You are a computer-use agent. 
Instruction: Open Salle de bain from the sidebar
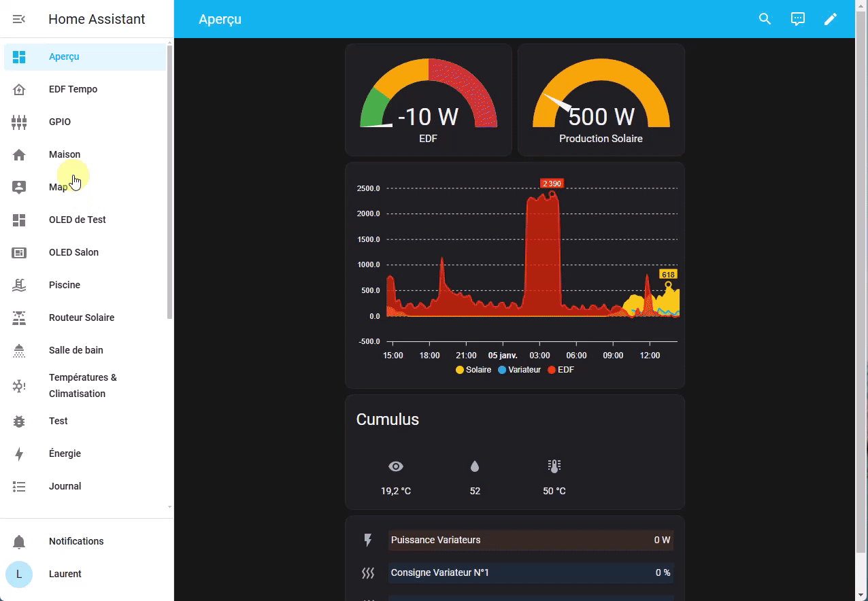pos(85,351)
